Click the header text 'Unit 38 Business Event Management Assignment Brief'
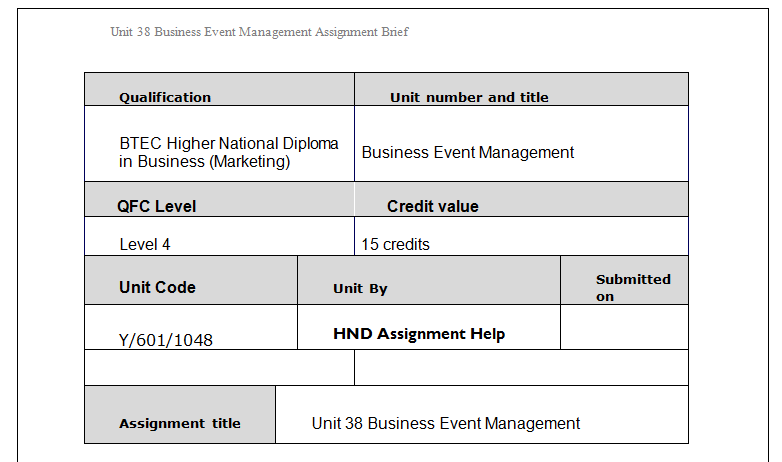The height and width of the screenshot is (462, 782). coord(259,32)
